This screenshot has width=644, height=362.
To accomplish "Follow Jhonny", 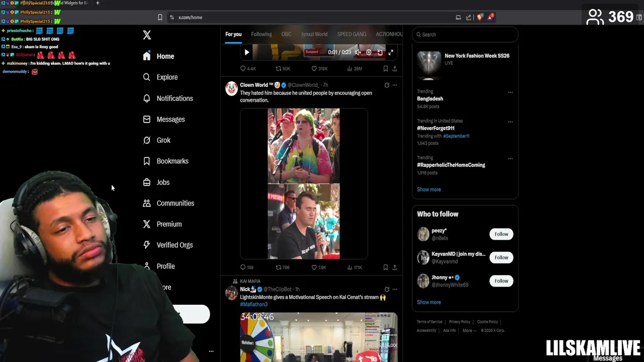I will point(501,281).
